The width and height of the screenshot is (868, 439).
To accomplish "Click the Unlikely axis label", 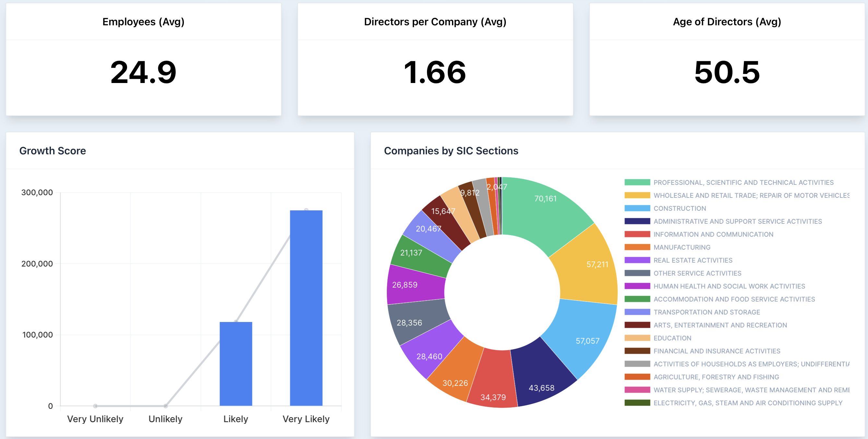I will click(165, 419).
